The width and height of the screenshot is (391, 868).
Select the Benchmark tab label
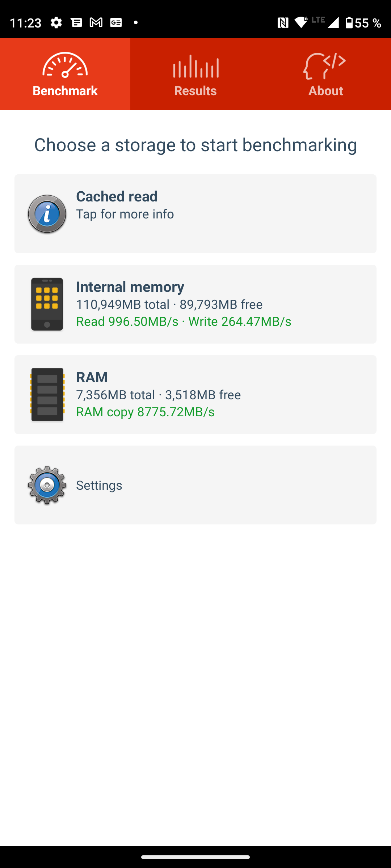[x=65, y=90]
